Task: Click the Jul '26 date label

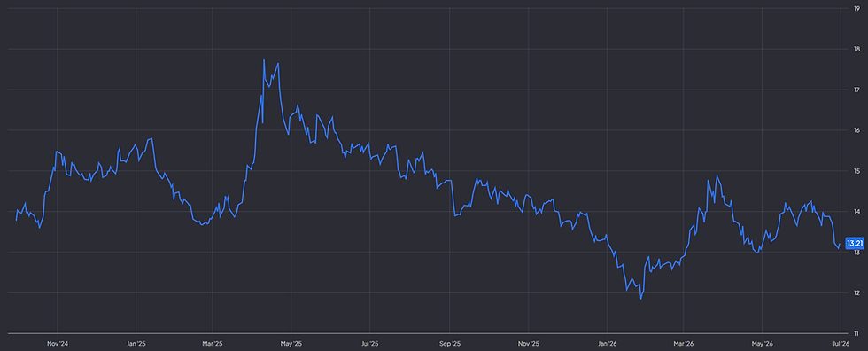Action: pyautogui.click(x=841, y=344)
